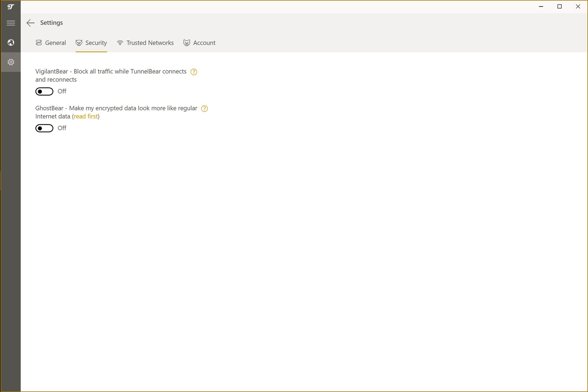
Task: Click the VigilantBear Off status label
Action: 62,91
